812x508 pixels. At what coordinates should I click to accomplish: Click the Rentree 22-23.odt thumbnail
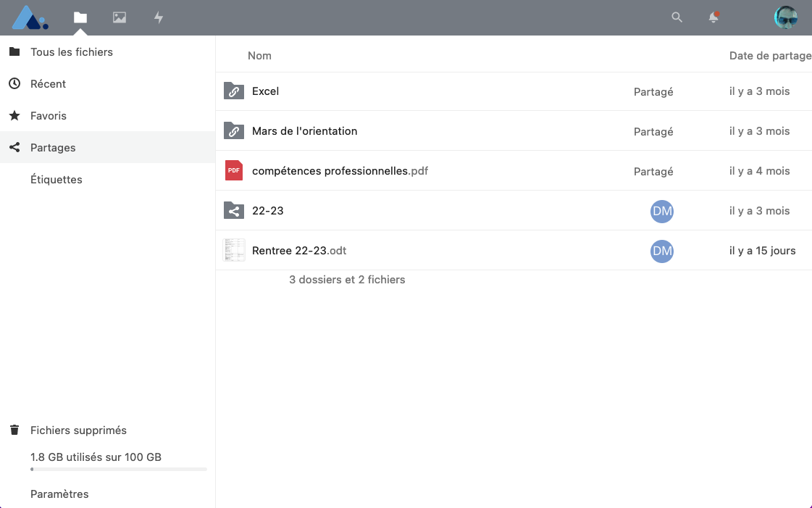tap(234, 250)
